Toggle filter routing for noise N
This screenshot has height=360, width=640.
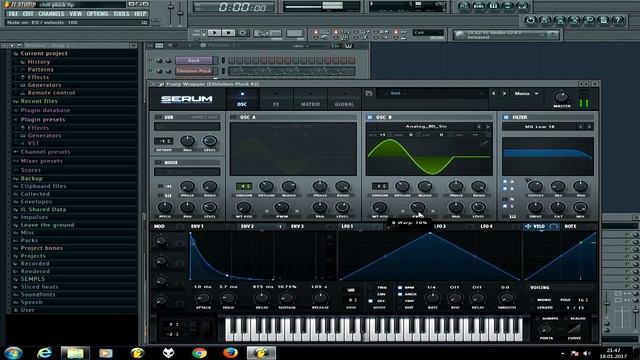[505, 199]
